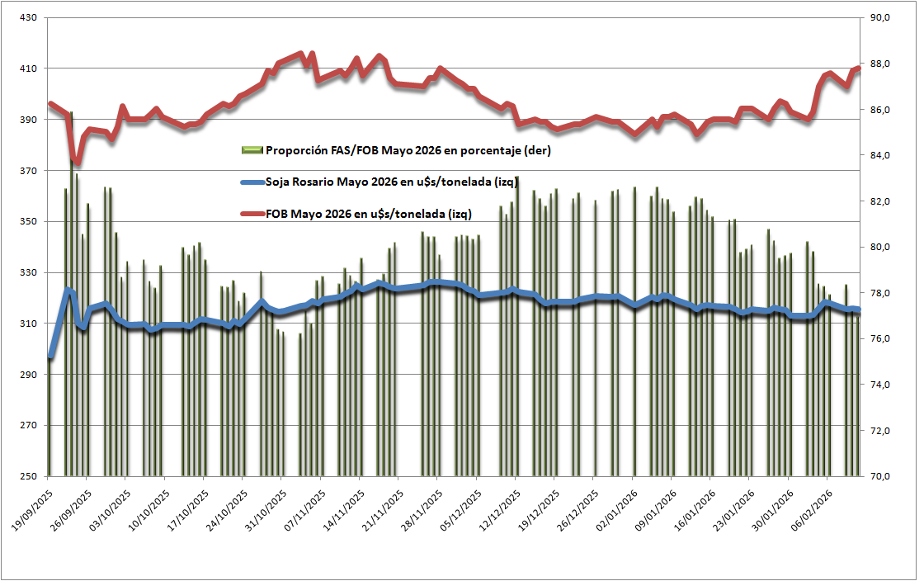Screen dimensions: 924x581
Task: Click the 330 value on left axis
Action: click(29, 272)
